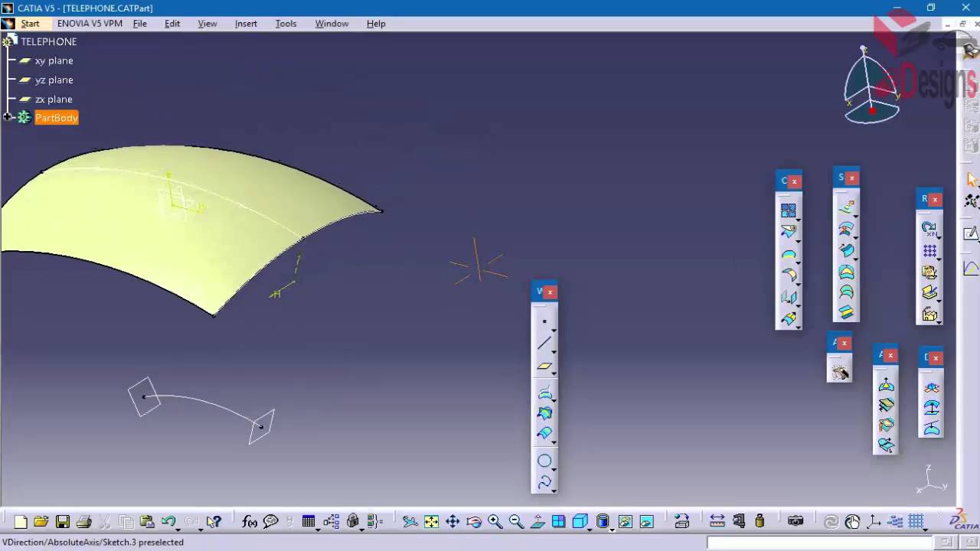Click the Extrude icon atop the S toolbar
The image size is (980, 551).
pos(846,207)
